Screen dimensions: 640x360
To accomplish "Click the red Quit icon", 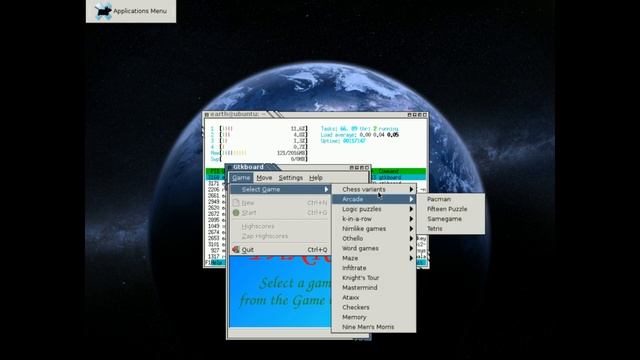I will pos(236,249).
